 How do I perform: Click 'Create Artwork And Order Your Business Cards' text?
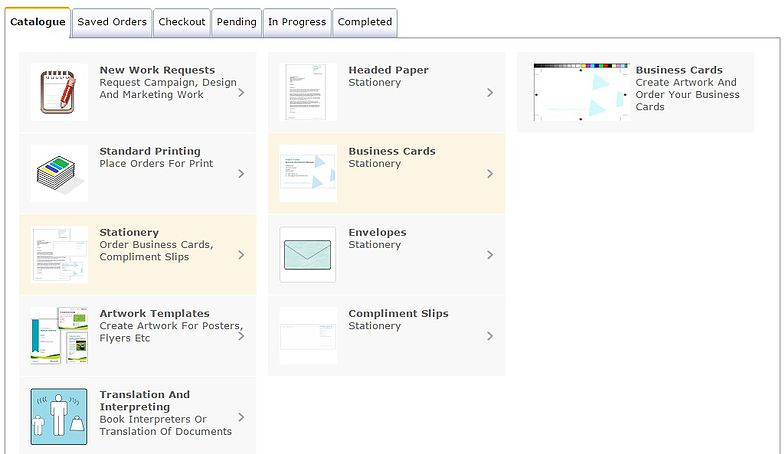688,94
